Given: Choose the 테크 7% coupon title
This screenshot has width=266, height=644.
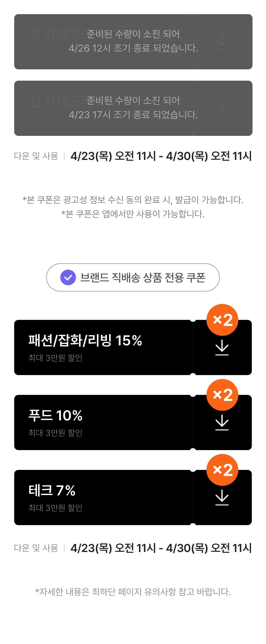Looking at the screenshot, I should (x=52, y=490).
